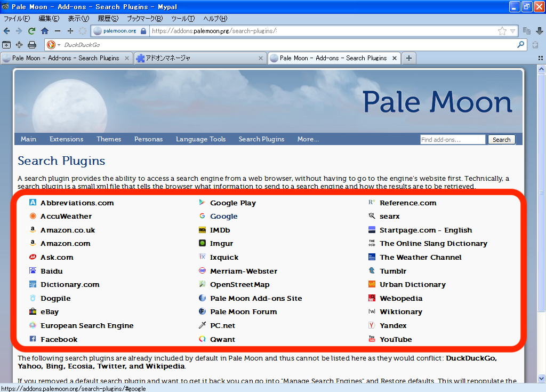Open the 表示(V) menu
Screen dimensions: 546x392
[x=78, y=19]
